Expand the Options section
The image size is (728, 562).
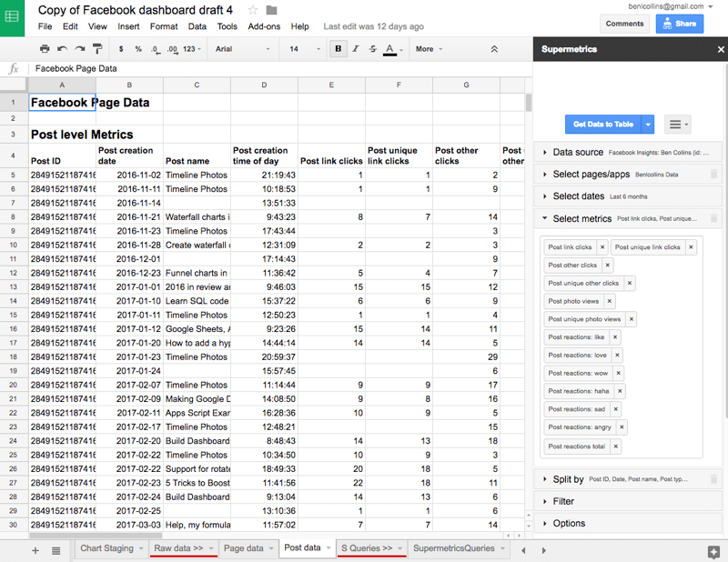coord(628,524)
